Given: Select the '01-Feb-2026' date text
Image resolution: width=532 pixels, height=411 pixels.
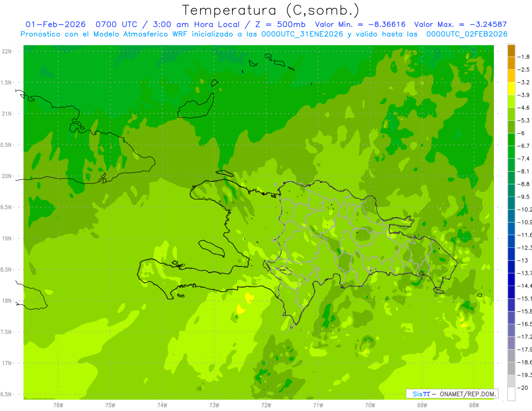Looking at the screenshot, I should coord(55,24).
